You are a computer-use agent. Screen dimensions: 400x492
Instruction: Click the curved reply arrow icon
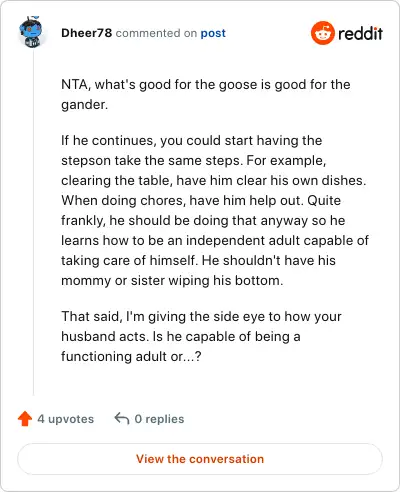(x=122, y=419)
